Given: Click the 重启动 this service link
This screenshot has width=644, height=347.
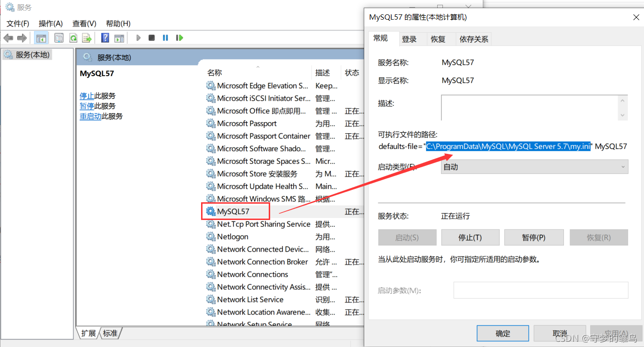Looking at the screenshot, I should tap(90, 116).
